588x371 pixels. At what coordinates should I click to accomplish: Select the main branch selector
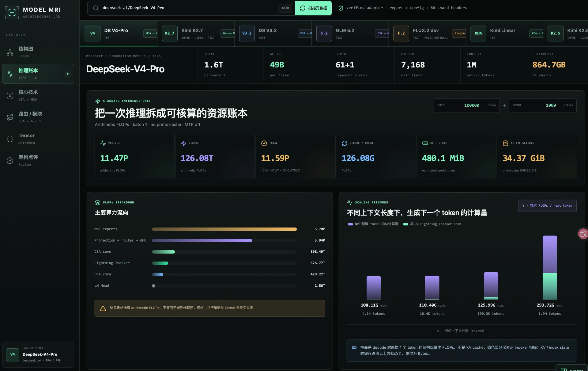[x=285, y=8]
